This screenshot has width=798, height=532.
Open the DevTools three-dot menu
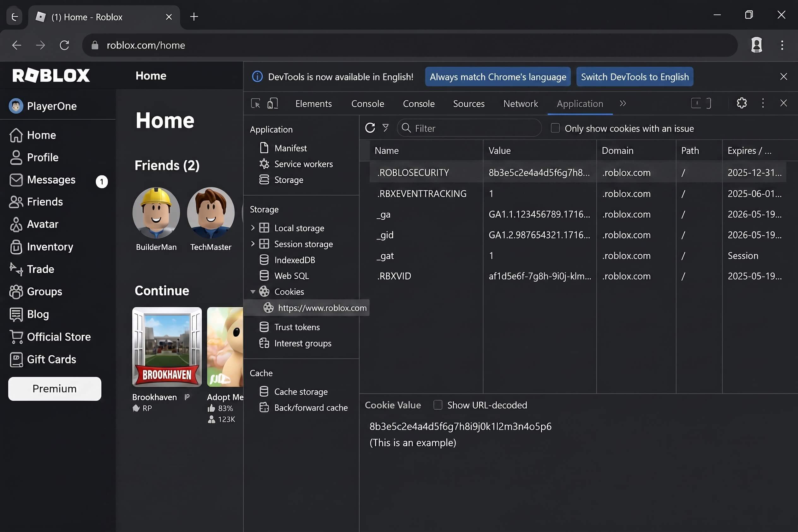point(763,103)
